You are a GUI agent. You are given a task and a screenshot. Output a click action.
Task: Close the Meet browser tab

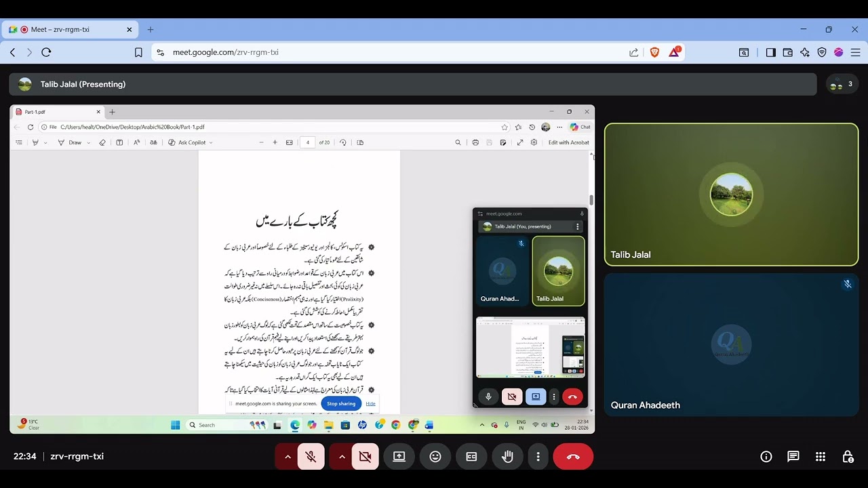130,30
